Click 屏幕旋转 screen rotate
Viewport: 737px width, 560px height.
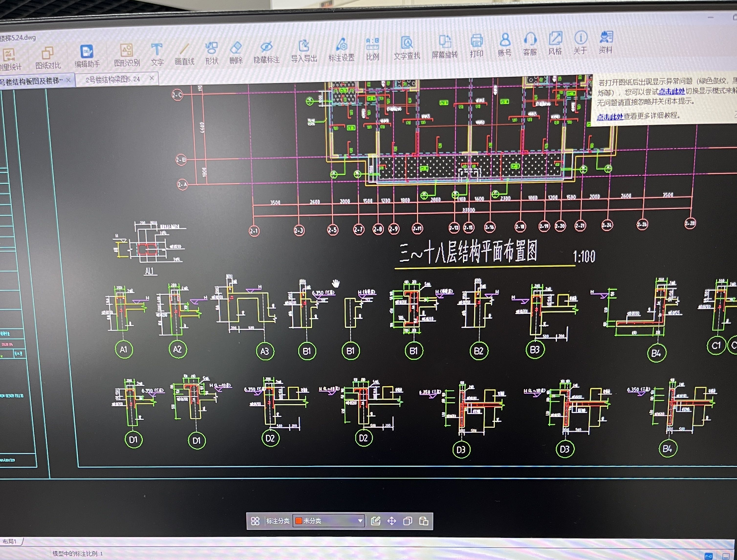(x=445, y=47)
